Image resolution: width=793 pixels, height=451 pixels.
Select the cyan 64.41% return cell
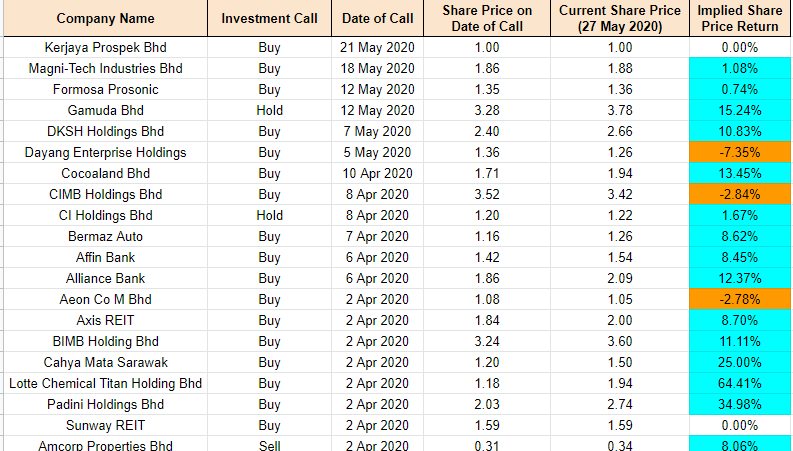(x=739, y=383)
